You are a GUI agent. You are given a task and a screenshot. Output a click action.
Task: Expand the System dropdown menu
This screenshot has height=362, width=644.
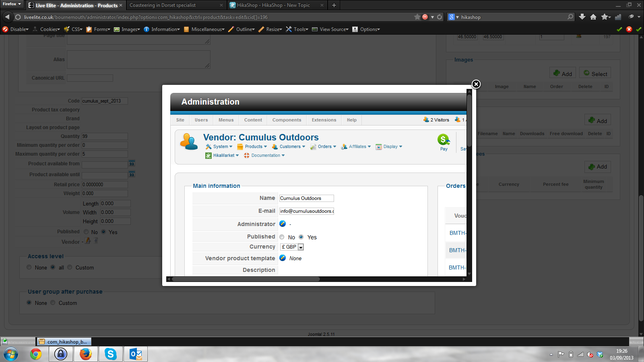pos(219,146)
